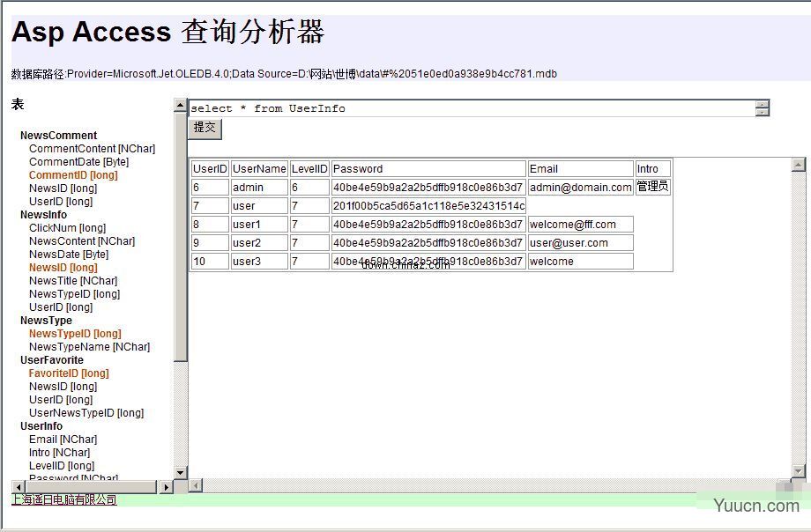Click the Email column header
The image size is (811, 532).
coord(580,169)
